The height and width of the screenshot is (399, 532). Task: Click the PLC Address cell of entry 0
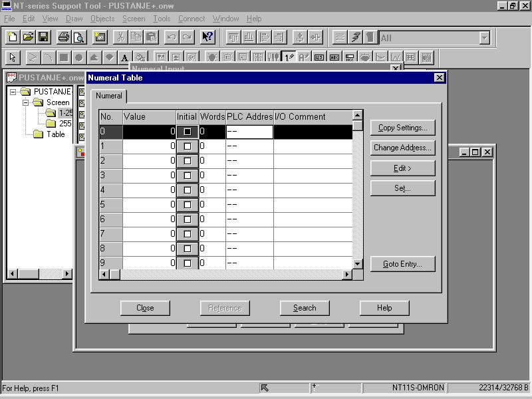[249, 132]
